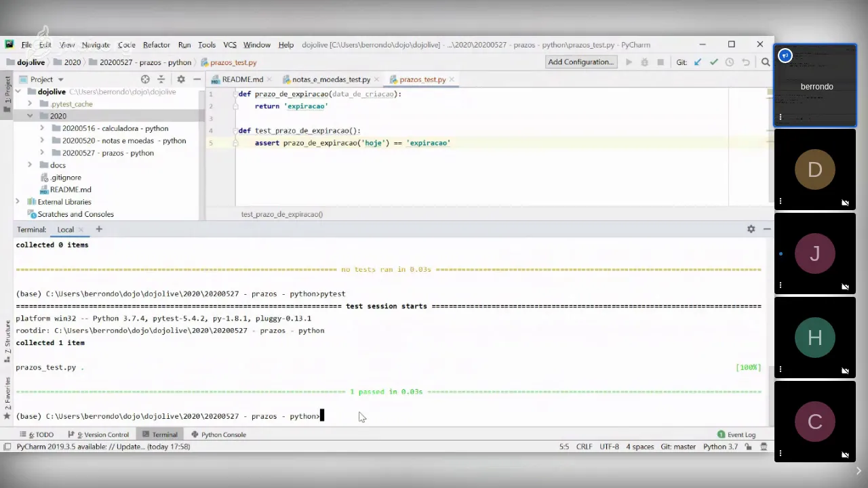Toggle the 9: Version Control tool window
This screenshot has height=488, width=868.
coord(98,434)
